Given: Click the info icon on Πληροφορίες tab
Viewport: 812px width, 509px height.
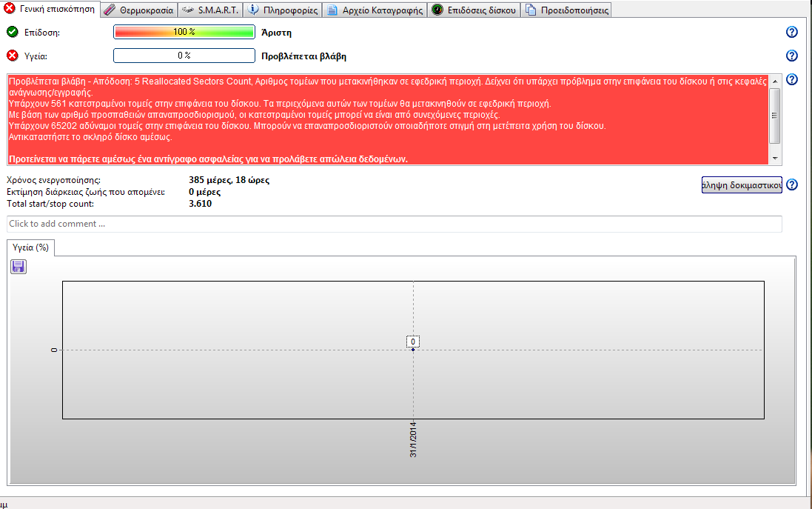Looking at the screenshot, I should coord(252,10).
